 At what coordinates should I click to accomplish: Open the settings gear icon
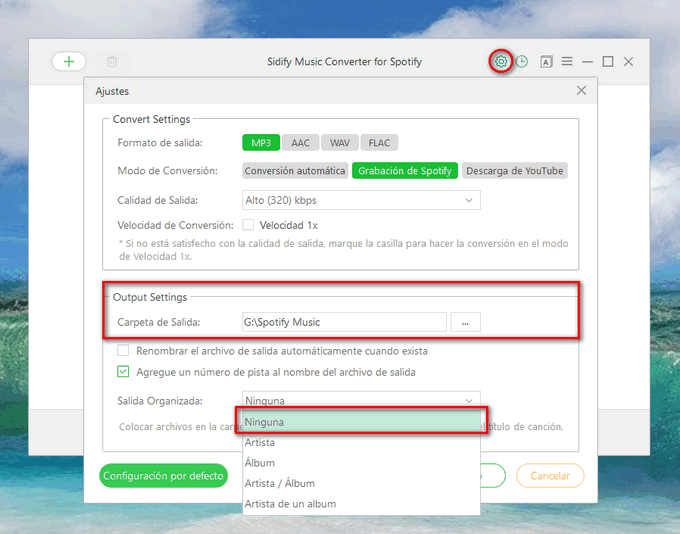[x=501, y=62]
